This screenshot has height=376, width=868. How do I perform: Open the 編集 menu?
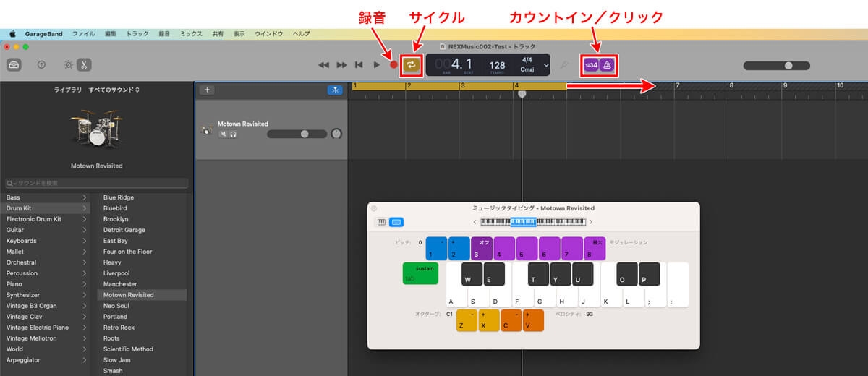tap(110, 34)
